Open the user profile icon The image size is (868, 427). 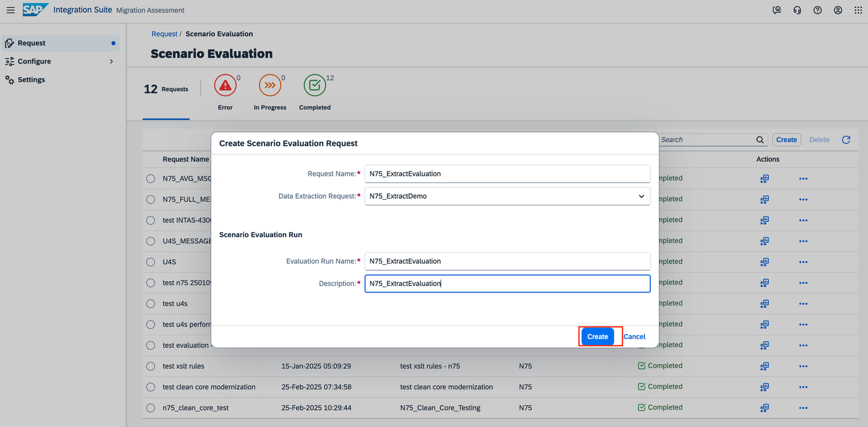[x=838, y=10]
